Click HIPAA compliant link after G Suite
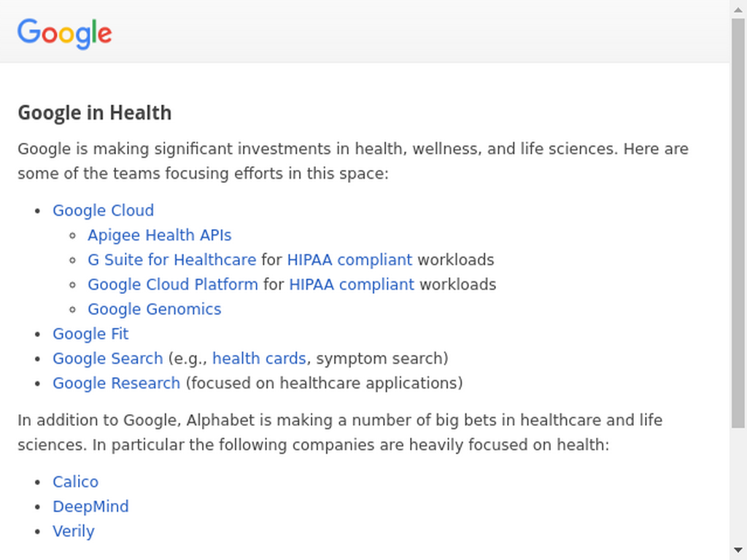This screenshot has width=747, height=560. pos(349,260)
